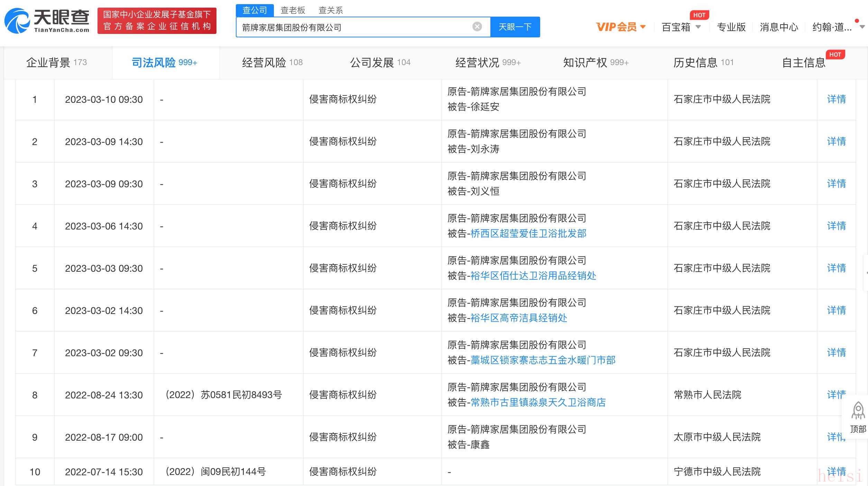868x486 pixels.
Task: Click the red government fund banner
Action: (157, 21)
